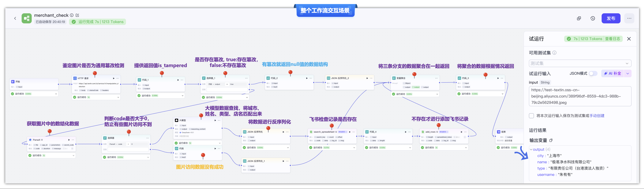Click the back arrow beside merchant_check

click(15, 18)
